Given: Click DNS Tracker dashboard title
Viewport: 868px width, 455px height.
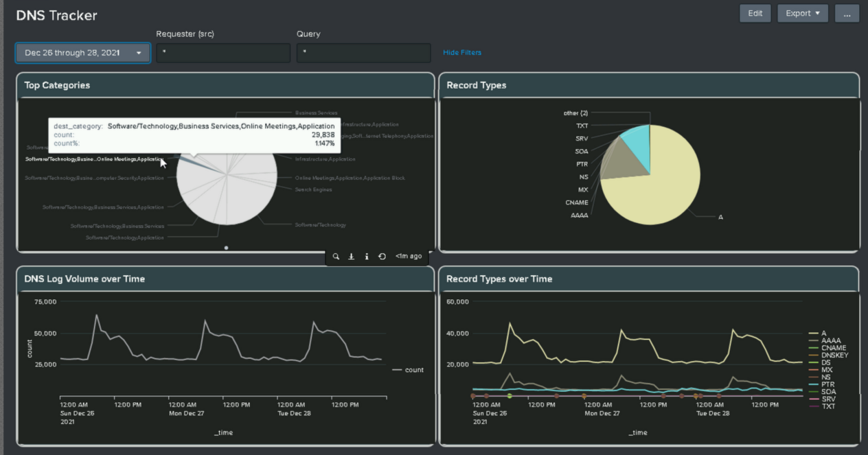Looking at the screenshot, I should 56,15.
